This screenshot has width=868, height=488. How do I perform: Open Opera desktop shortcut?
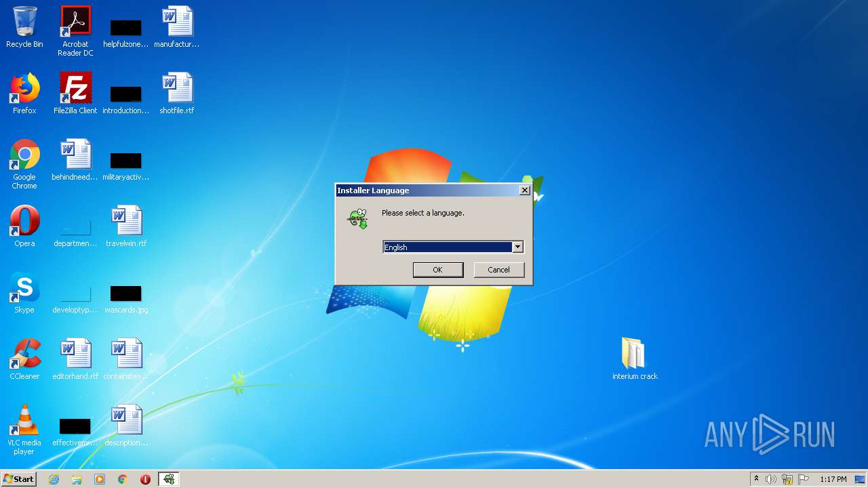pos(24,226)
